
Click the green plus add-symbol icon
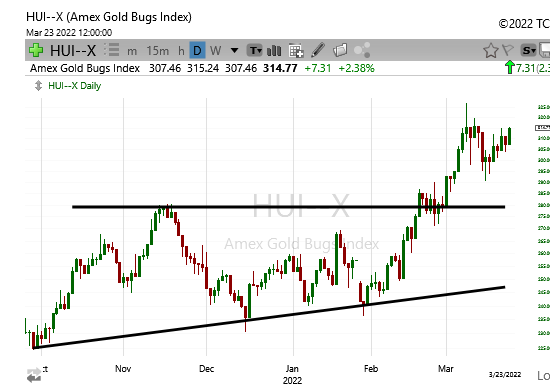pyautogui.click(x=36, y=50)
